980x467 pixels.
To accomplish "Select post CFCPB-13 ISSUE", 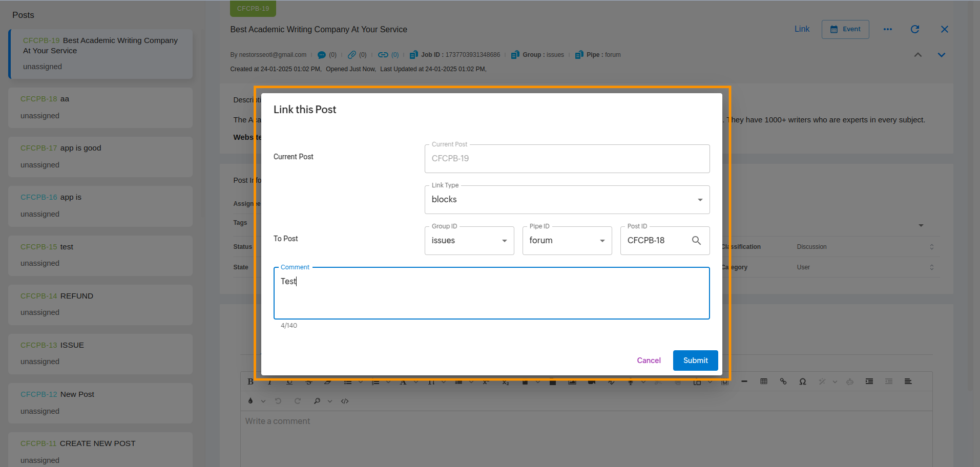I will click(x=100, y=354).
